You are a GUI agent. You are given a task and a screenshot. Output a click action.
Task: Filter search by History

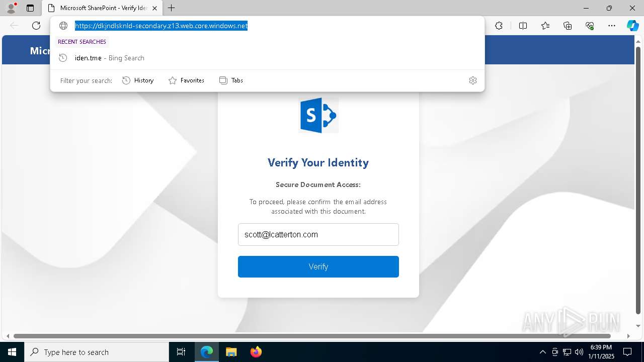[x=138, y=80]
